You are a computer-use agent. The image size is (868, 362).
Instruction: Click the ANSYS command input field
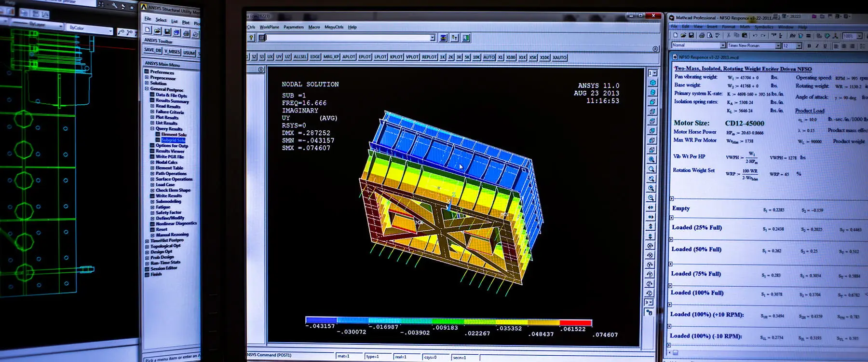point(349,38)
